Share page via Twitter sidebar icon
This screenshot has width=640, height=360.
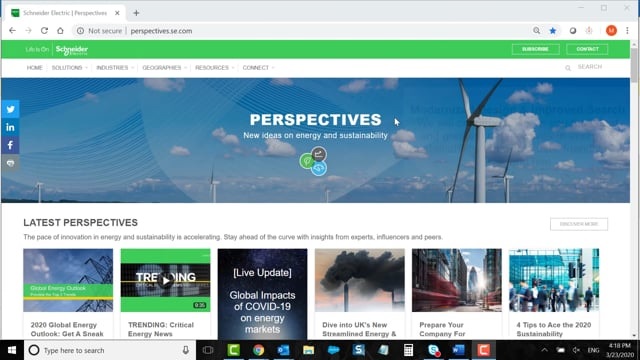(10, 109)
